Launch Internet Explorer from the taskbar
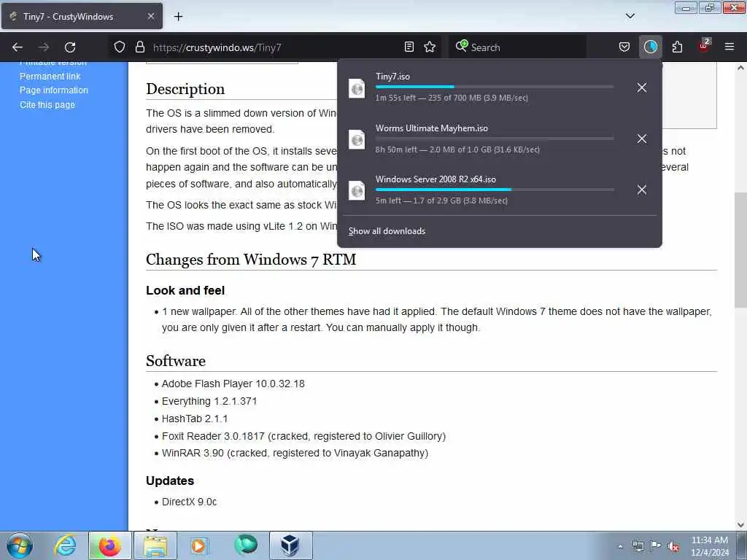This screenshot has width=747, height=560. pos(65,545)
